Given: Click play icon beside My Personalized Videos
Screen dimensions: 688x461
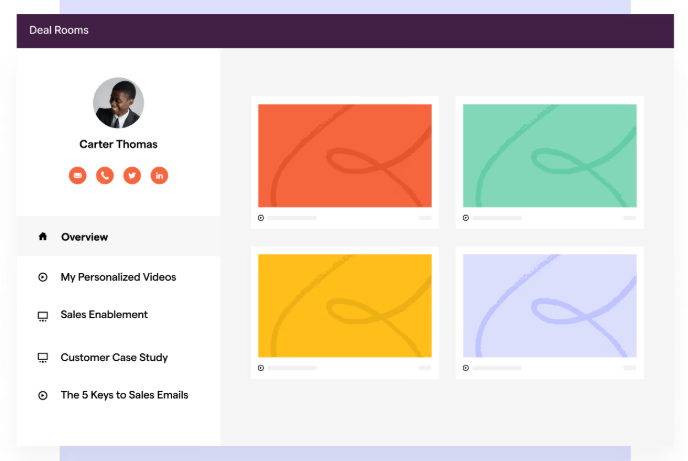Looking at the screenshot, I should click(43, 277).
